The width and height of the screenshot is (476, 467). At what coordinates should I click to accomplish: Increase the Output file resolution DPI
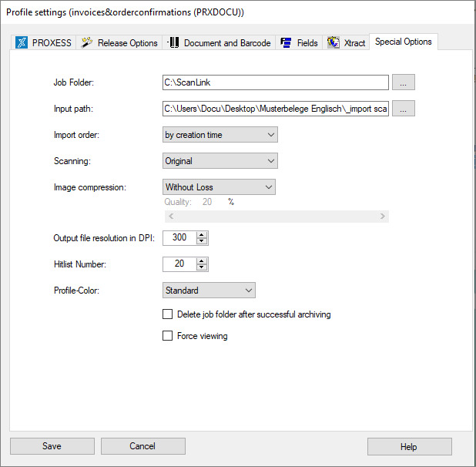(202, 234)
